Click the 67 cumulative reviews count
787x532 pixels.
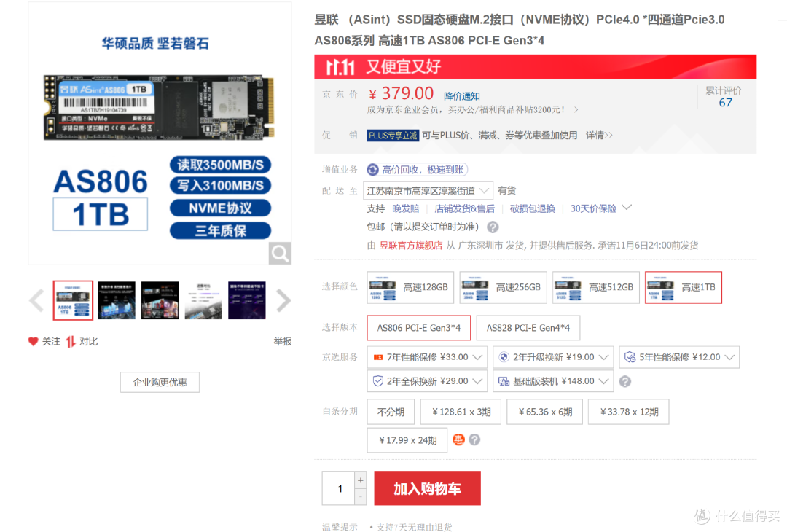(725, 103)
